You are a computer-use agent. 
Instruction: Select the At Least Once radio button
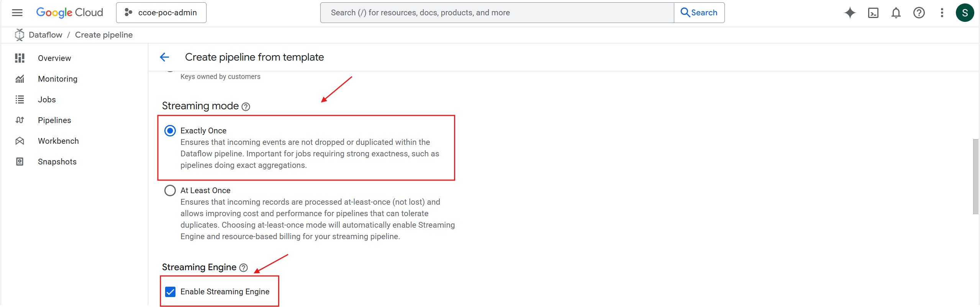(x=170, y=190)
